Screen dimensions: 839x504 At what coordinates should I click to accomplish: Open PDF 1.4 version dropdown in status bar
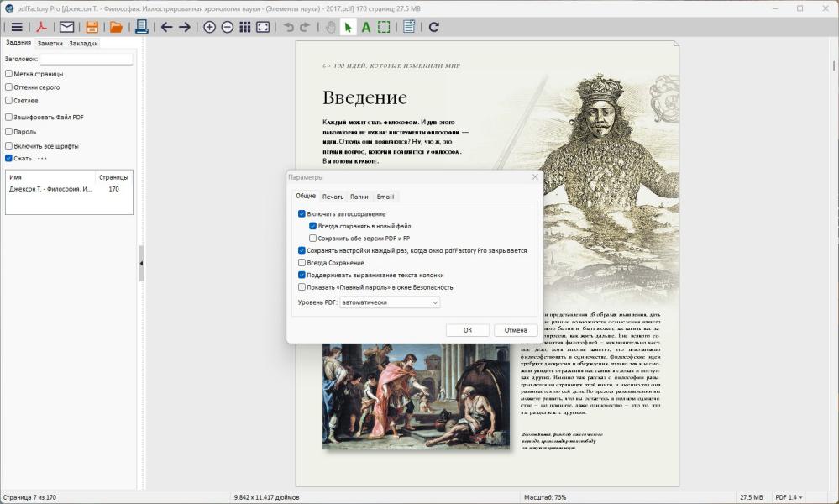tap(789, 497)
